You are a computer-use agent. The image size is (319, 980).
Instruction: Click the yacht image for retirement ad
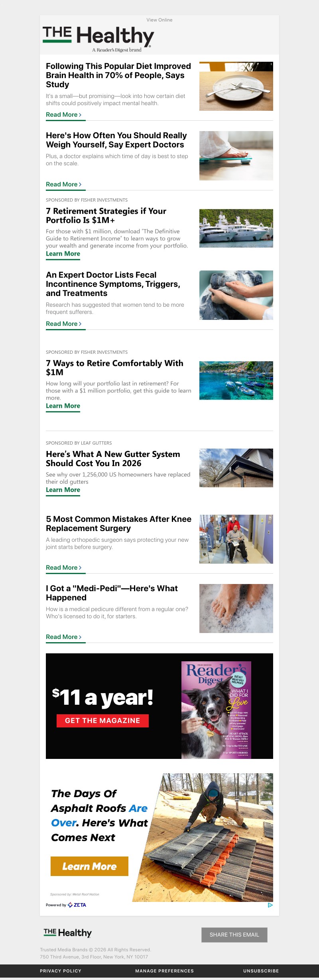point(236,228)
